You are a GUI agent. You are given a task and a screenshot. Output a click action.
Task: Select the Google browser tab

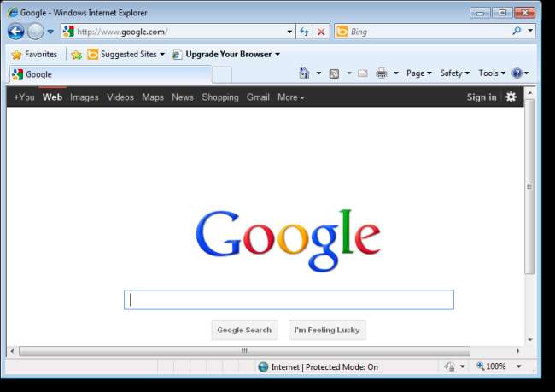(110, 74)
